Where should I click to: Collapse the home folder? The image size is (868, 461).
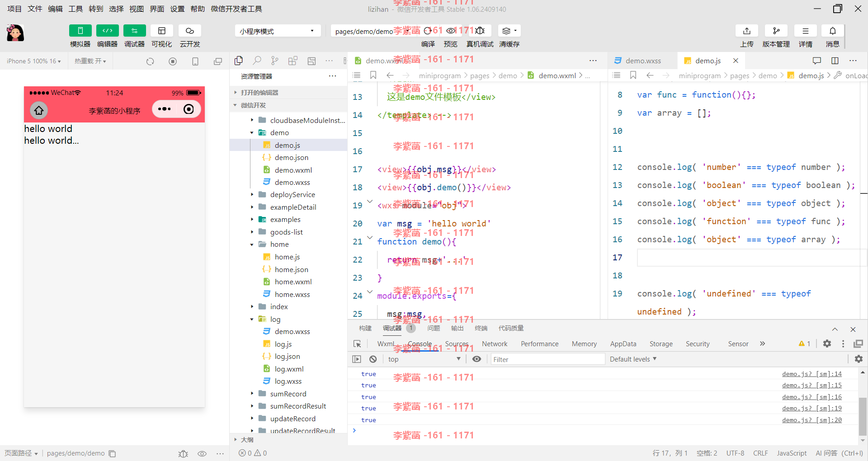point(252,244)
